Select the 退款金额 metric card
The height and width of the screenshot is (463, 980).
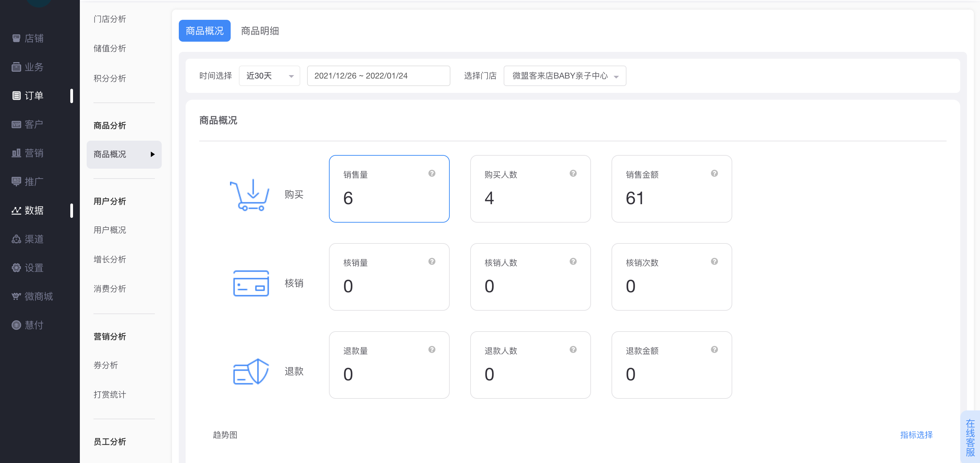[671, 365]
